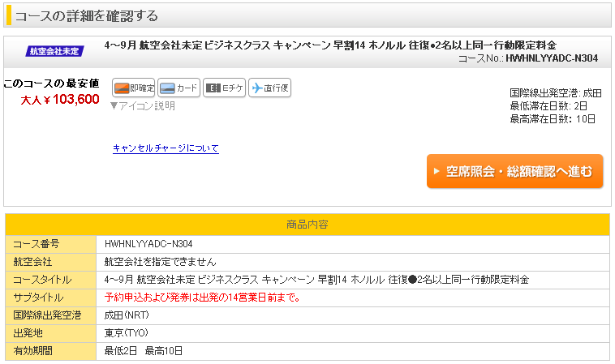The height and width of the screenshot is (364, 615).
Task: Click the カード credit card icon
Action: 178,88
